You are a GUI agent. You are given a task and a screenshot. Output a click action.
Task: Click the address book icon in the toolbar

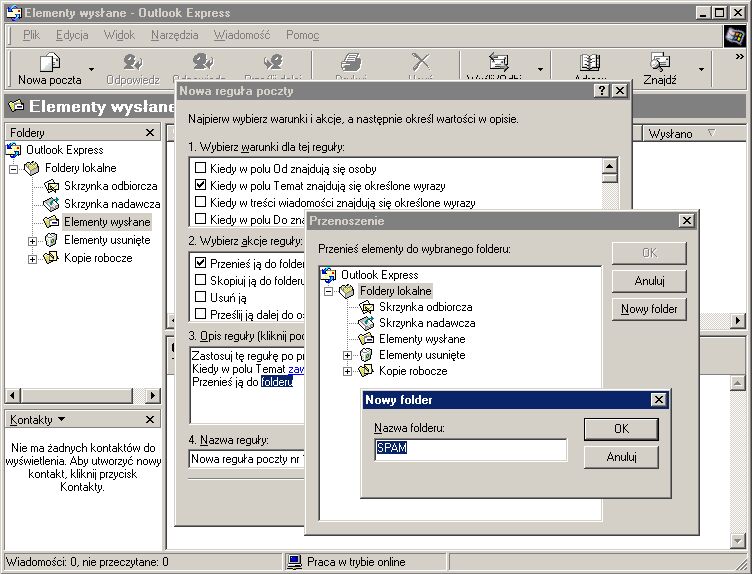pyautogui.click(x=589, y=62)
